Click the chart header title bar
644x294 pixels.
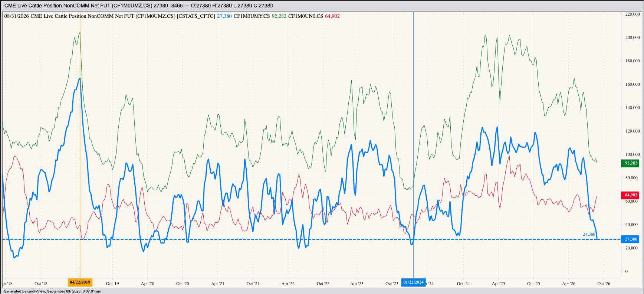tap(322, 6)
